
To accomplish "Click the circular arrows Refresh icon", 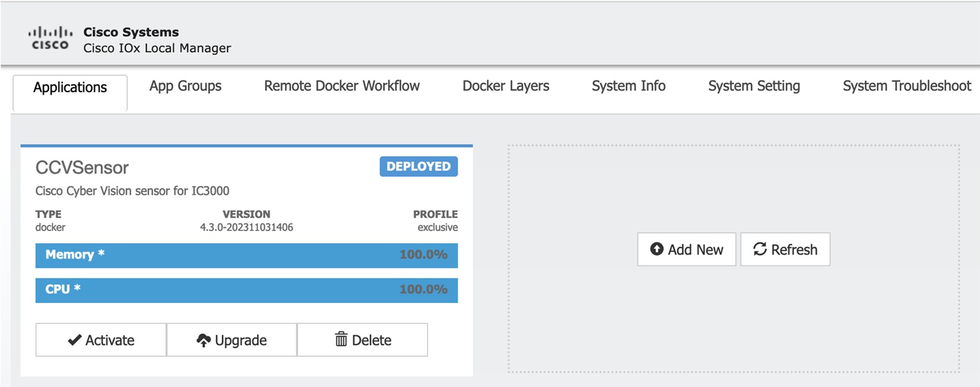I will coord(760,249).
